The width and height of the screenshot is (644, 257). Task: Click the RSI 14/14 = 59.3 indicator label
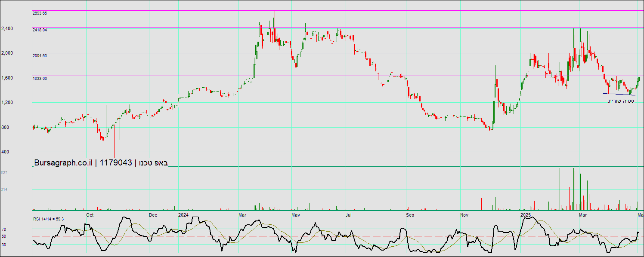pyautogui.click(x=48, y=219)
